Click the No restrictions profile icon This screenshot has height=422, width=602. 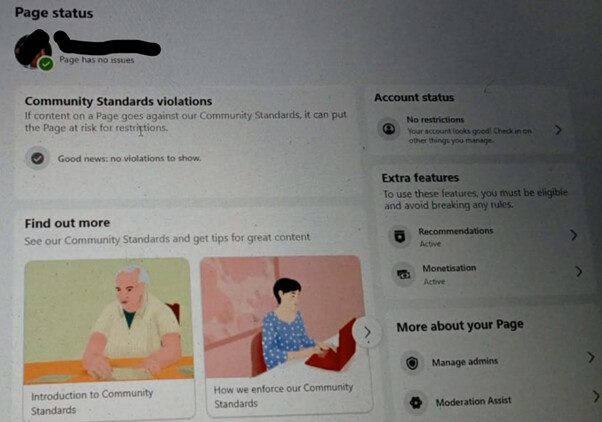pyautogui.click(x=389, y=129)
